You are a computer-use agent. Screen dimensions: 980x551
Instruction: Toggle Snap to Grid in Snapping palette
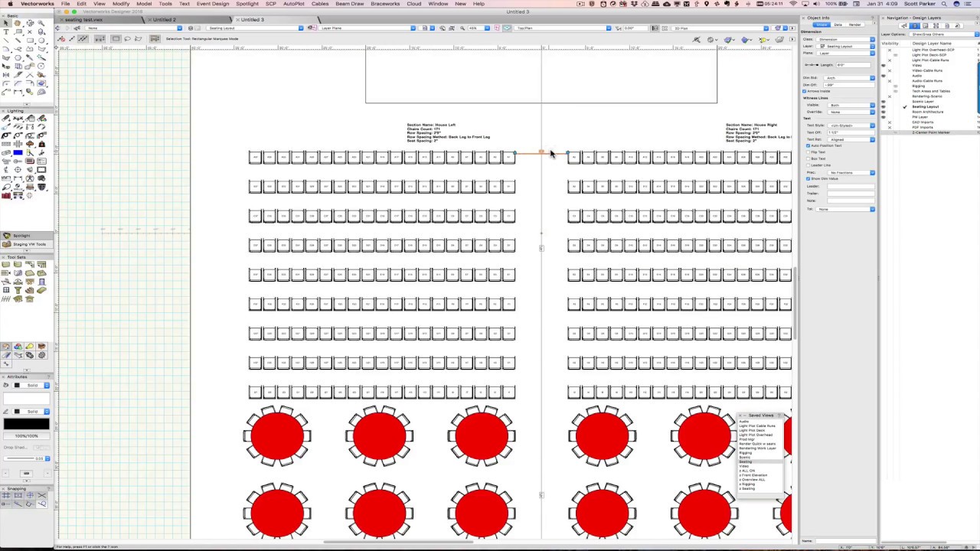tap(6, 495)
